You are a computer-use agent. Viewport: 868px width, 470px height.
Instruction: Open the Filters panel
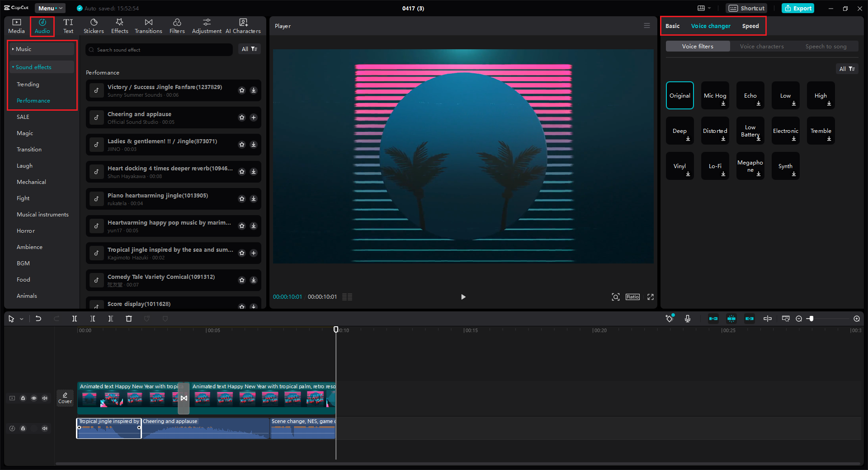177,26
